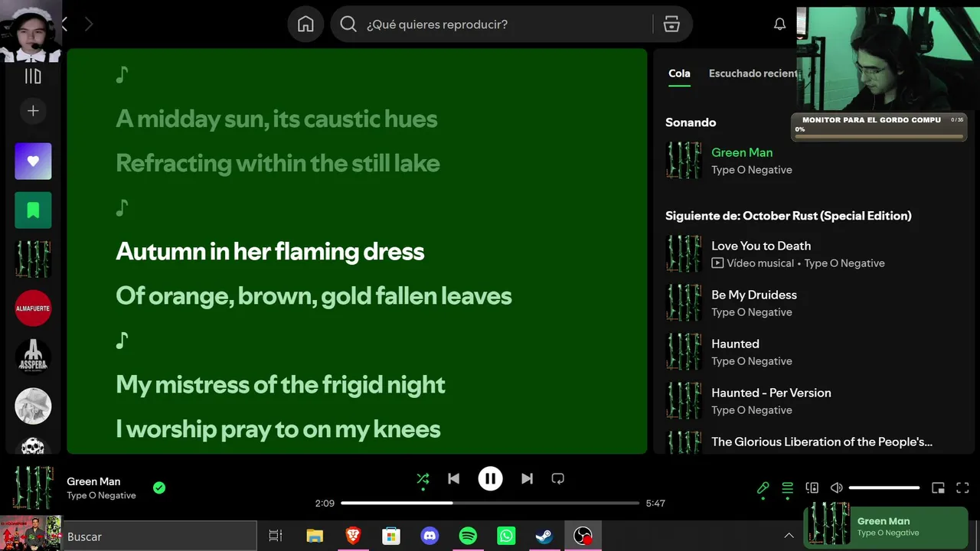Toggle the queue panel icon

coord(787,488)
